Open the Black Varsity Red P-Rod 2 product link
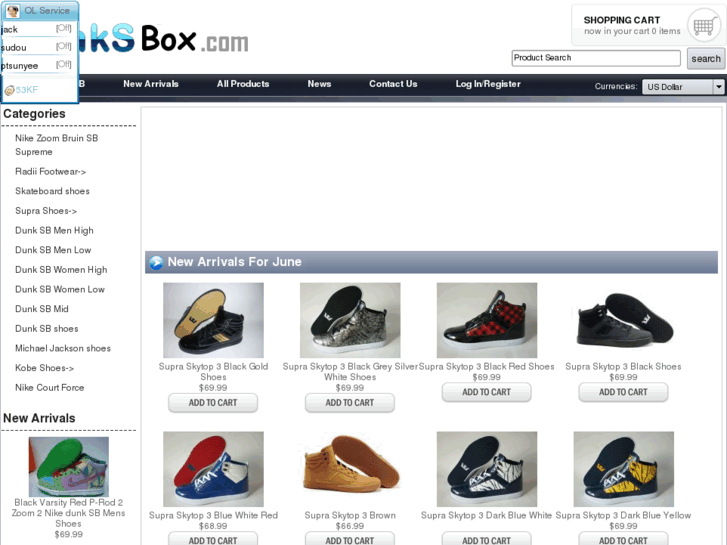 (x=69, y=513)
